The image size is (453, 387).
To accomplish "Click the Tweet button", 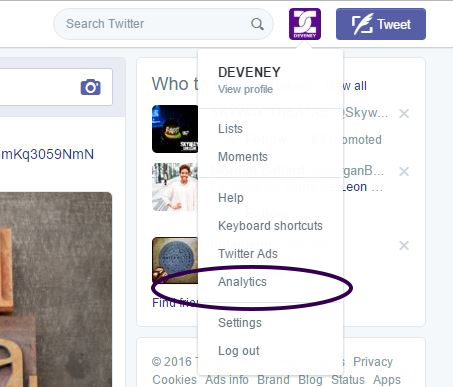I will [x=381, y=24].
